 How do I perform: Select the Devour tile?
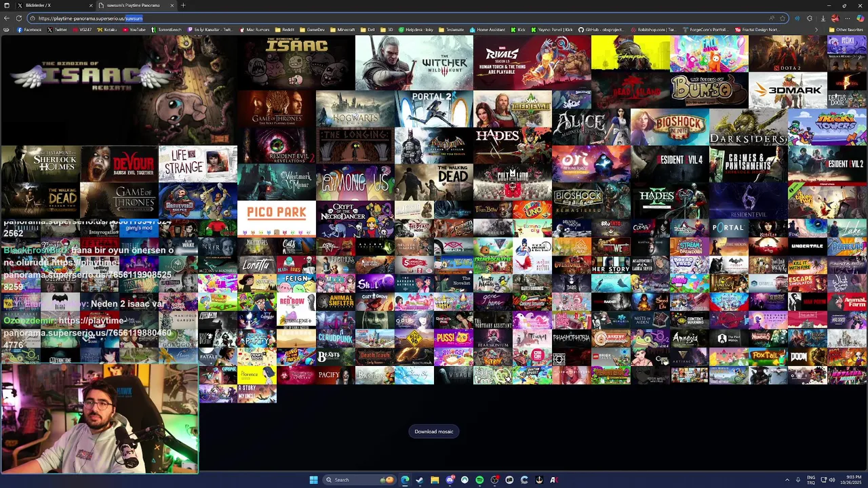pos(119,163)
